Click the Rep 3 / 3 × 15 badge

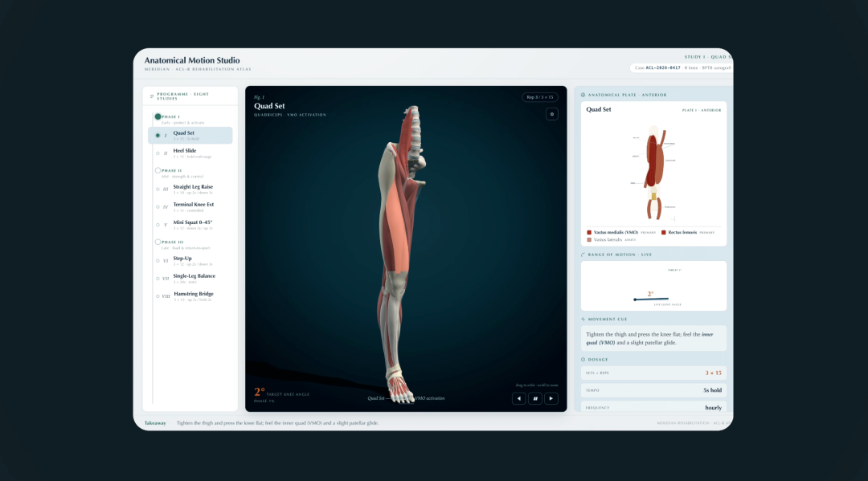click(540, 97)
